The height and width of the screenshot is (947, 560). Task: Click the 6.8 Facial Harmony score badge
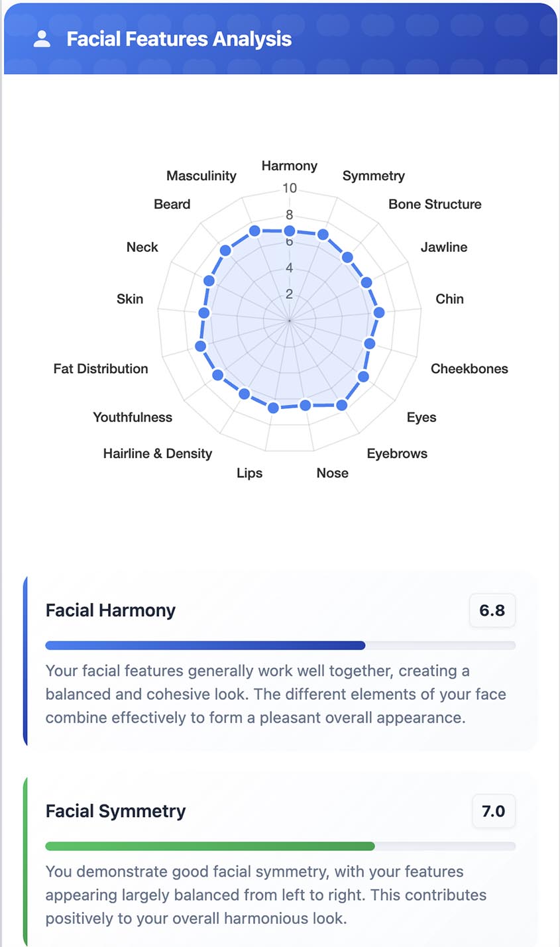[492, 610]
